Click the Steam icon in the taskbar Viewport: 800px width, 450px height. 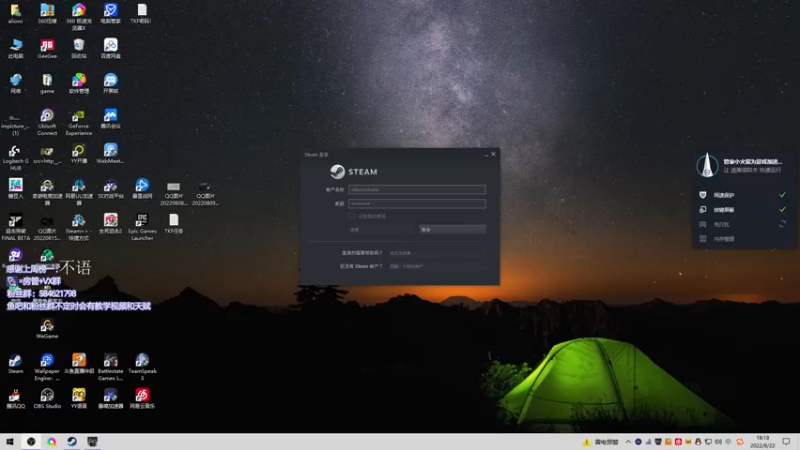click(72, 442)
